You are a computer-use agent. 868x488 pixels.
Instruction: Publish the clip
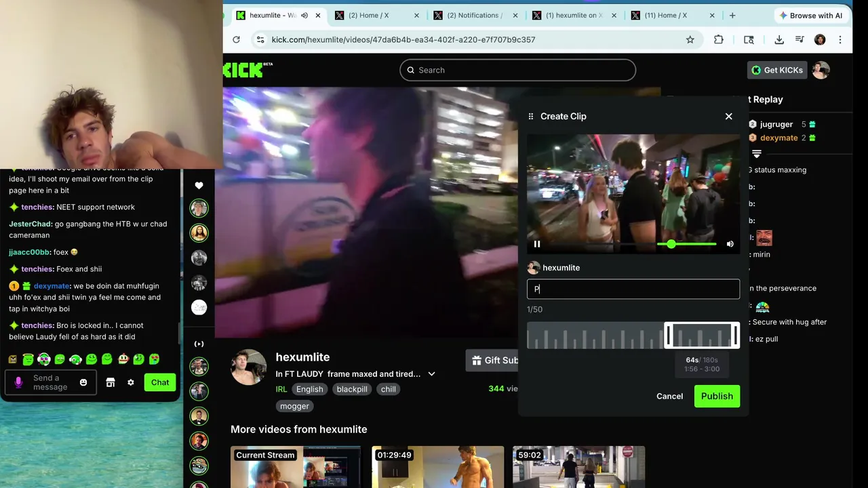(x=717, y=396)
